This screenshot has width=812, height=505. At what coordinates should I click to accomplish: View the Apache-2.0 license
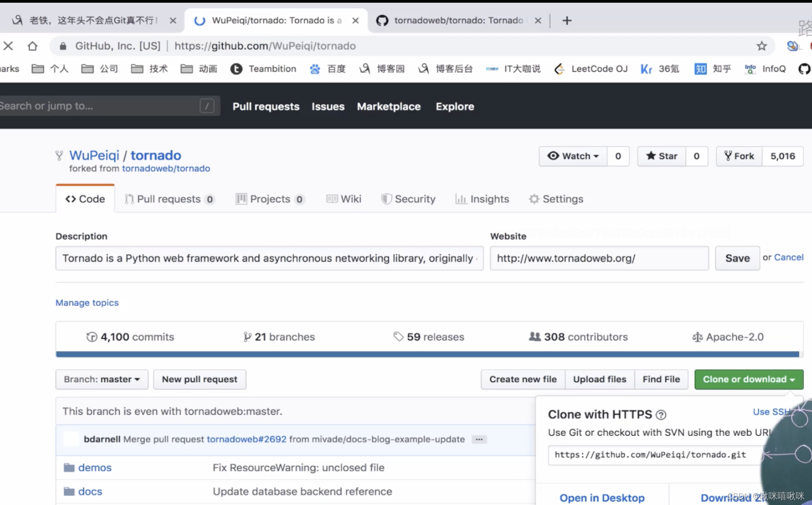click(728, 337)
